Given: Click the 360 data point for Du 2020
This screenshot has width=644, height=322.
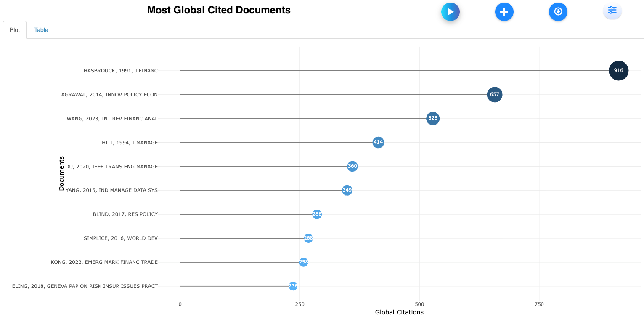Looking at the screenshot, I should 352,166.
